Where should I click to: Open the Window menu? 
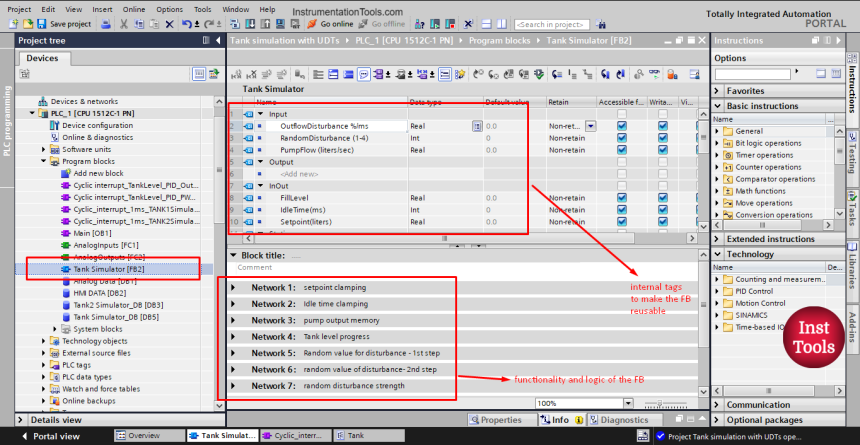click(235, 9)
